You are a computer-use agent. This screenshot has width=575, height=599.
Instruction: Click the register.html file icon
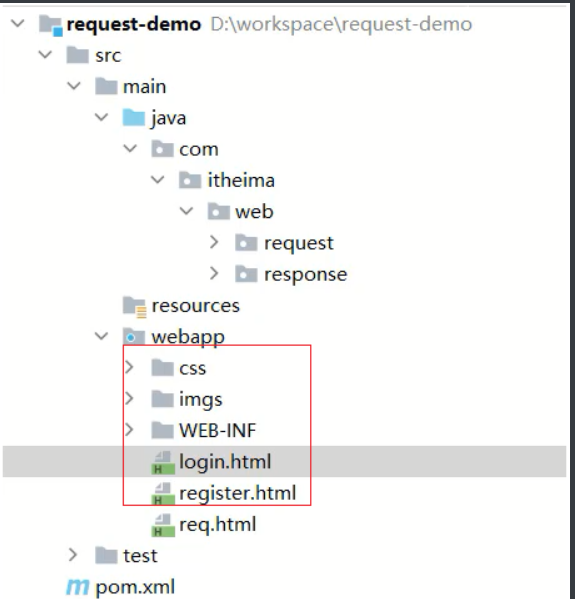click(x=163, y=494)
